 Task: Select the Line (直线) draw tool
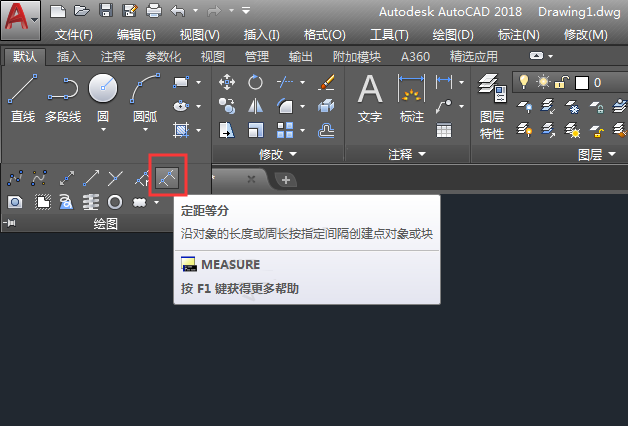click(x=22, y=97)
